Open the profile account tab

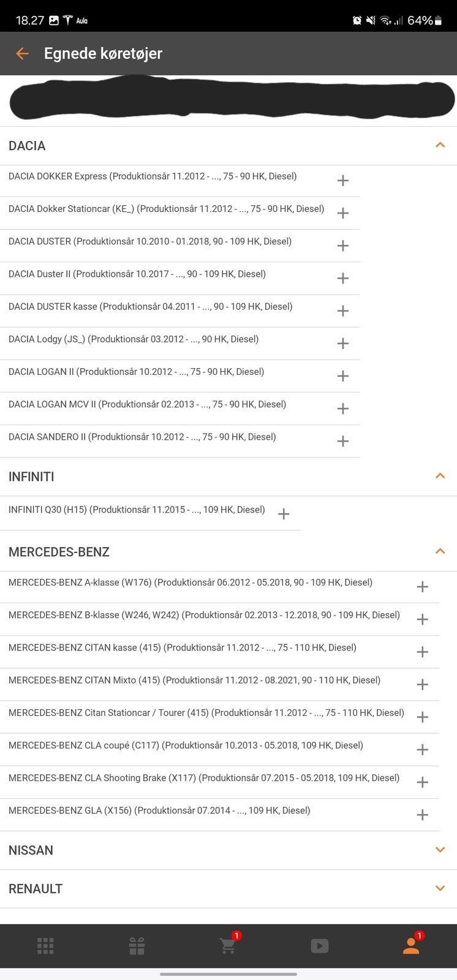410,946
